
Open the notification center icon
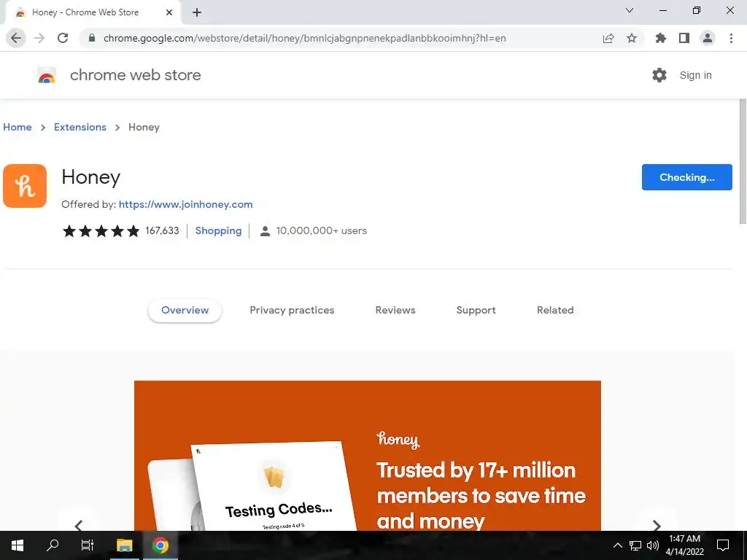point(723,545)
